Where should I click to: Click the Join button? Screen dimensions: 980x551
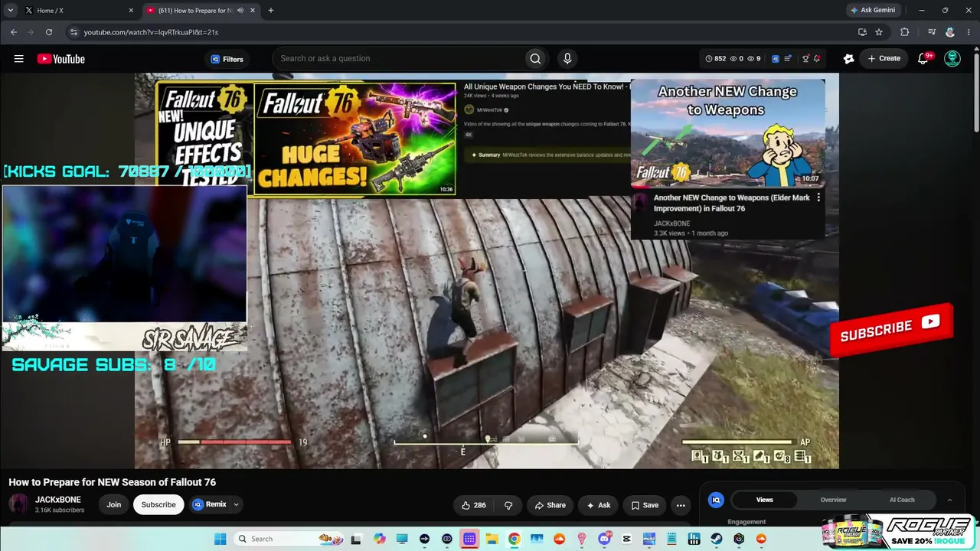[114, 504]
